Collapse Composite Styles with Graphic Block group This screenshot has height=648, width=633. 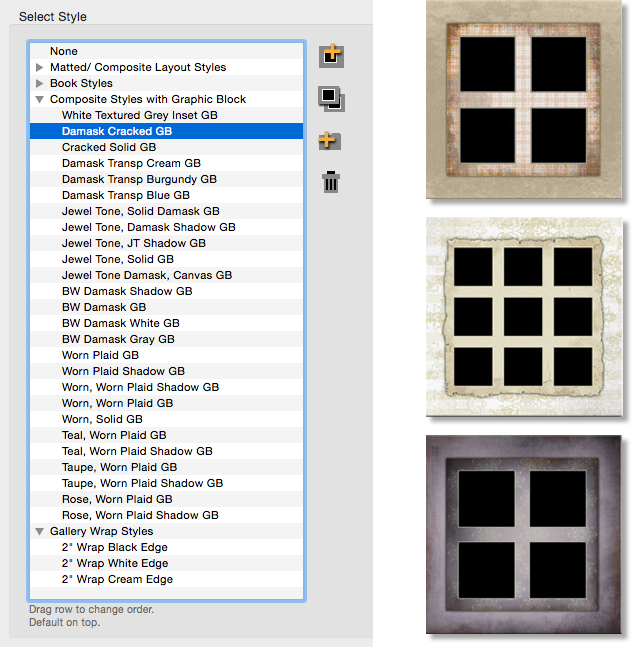[40, 100]
